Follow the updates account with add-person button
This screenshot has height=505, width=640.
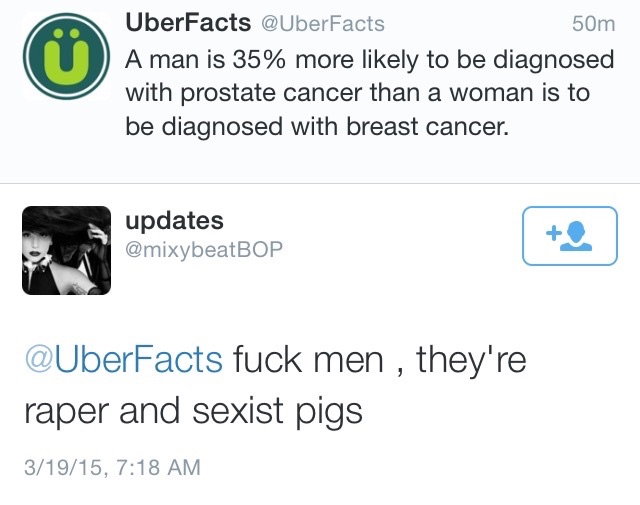coord(570,236)
